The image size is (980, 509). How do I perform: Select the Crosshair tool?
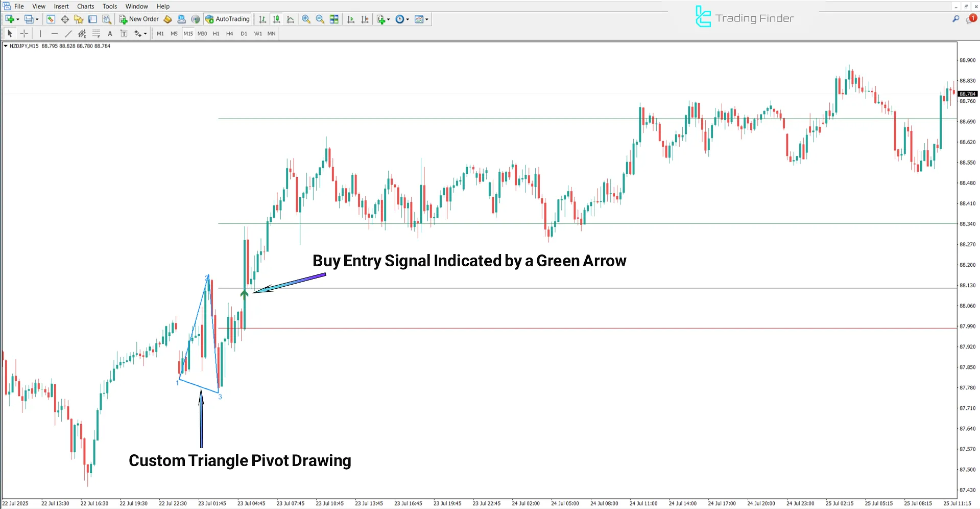(24, 33)
